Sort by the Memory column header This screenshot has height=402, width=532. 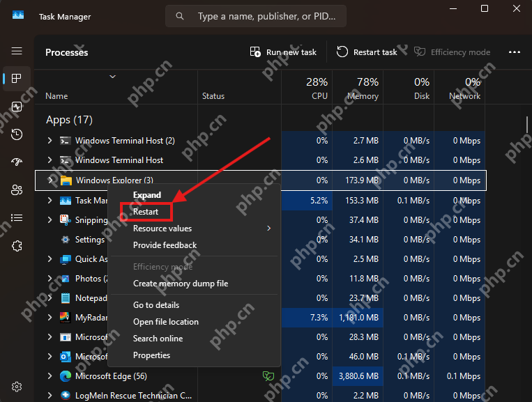tap(358, 88)
